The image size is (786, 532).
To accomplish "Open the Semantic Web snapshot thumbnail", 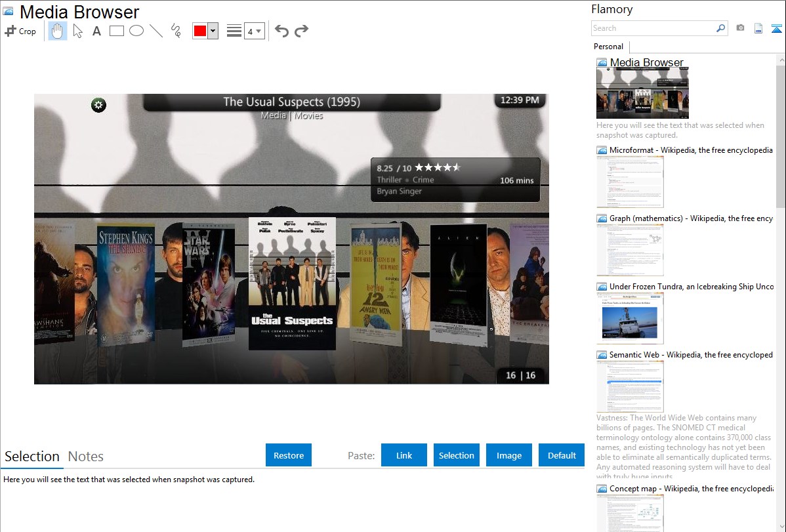I will tap(630, 386).
